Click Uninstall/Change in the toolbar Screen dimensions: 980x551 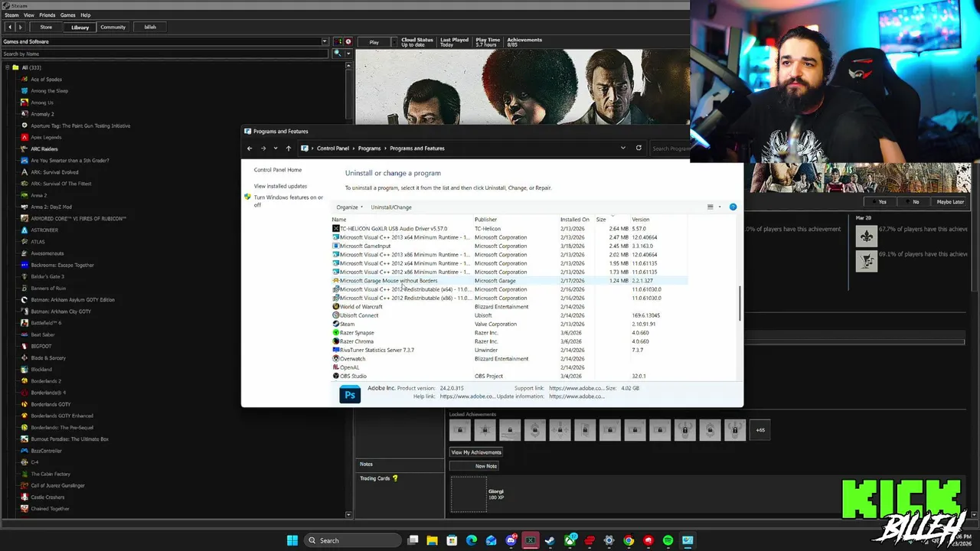391,207
